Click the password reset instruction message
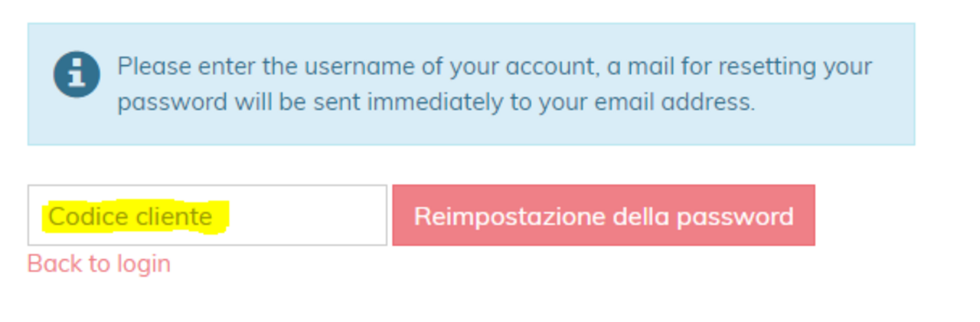This screenshot has width=980, height=322. point(494,84)
